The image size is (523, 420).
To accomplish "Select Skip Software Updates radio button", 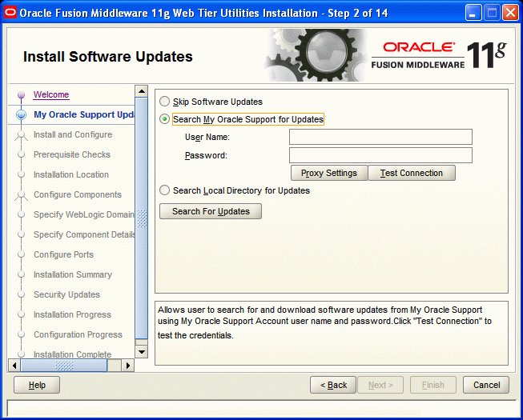I will (x=164, y=102).
